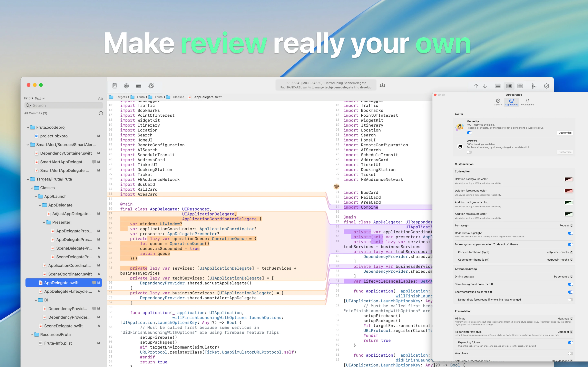Open the Notifications preferences tab

[527, 102]
